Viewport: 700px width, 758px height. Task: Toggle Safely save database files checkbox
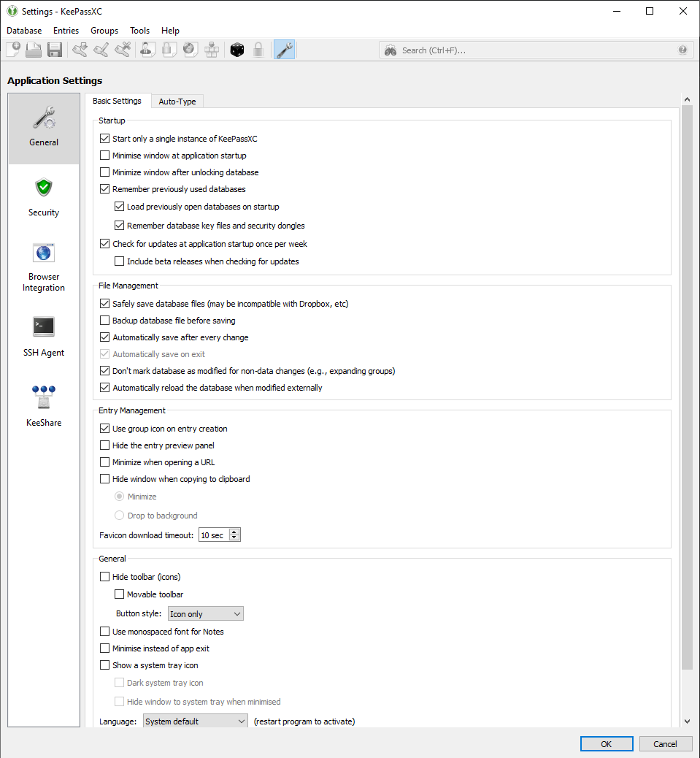click(105, 304)
